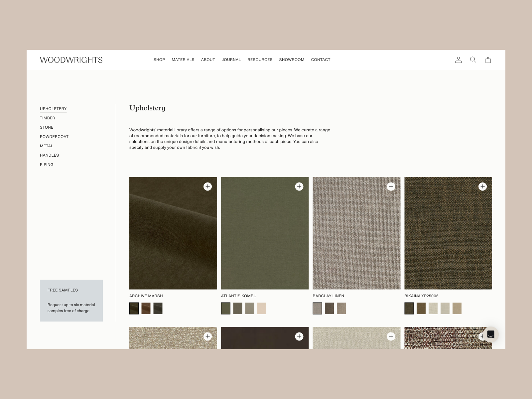Choose Archive Marsh charcoal green swatch

point(158,308)
